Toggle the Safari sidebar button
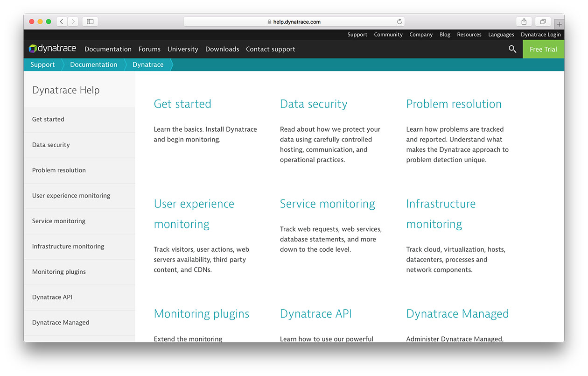588x376 pixels. point(90,21)
